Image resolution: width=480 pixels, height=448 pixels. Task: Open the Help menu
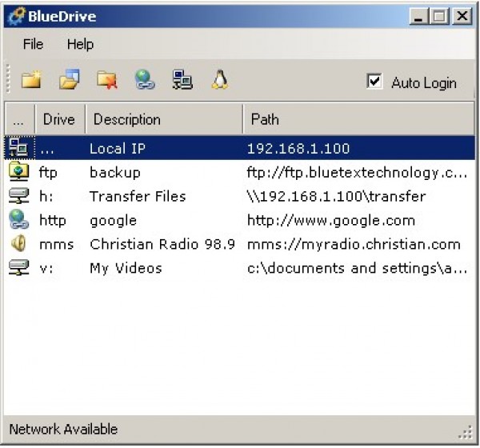coord(80,45)
